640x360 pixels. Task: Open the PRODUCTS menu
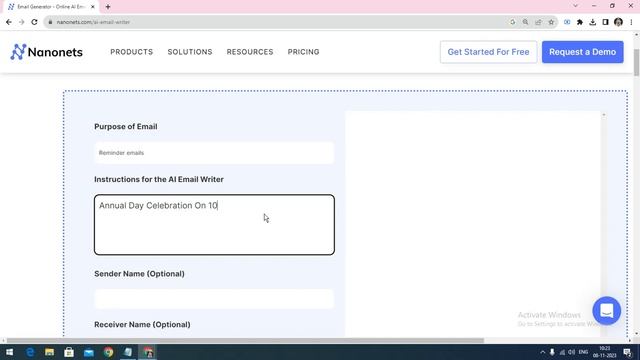click(x=131, y=52)
